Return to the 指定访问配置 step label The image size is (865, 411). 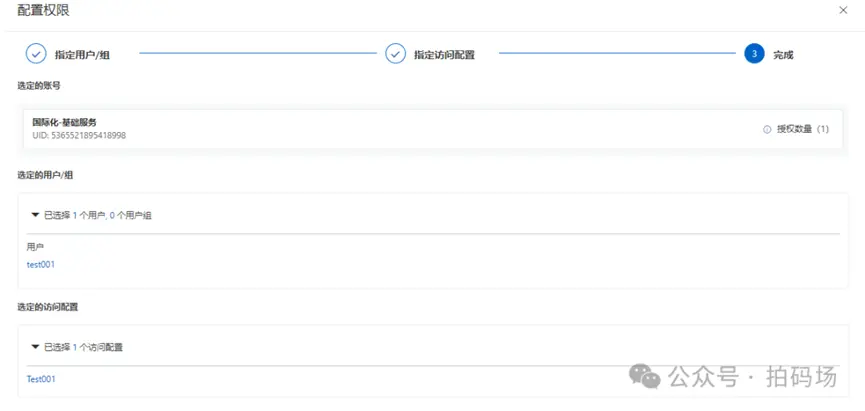[x=444, y=55]
